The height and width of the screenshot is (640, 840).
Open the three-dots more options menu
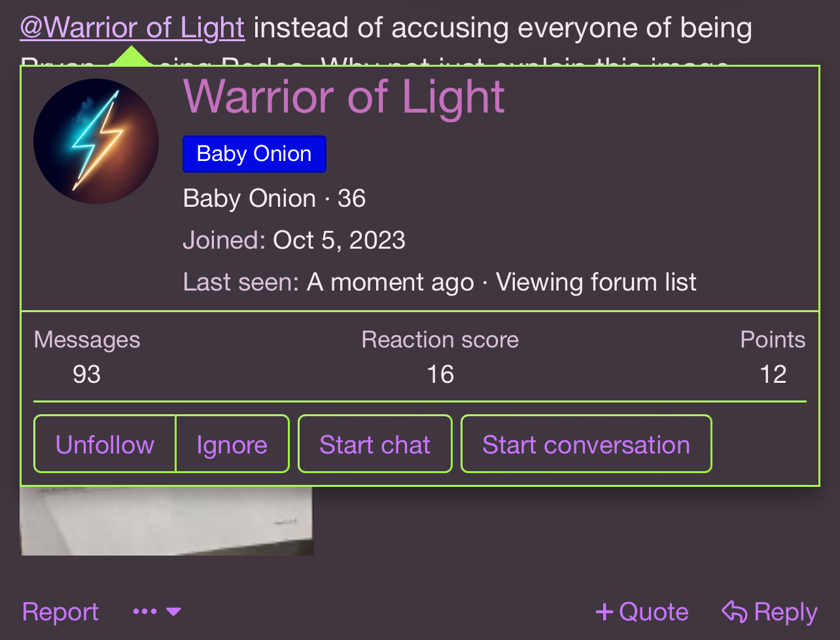point(156,612)
